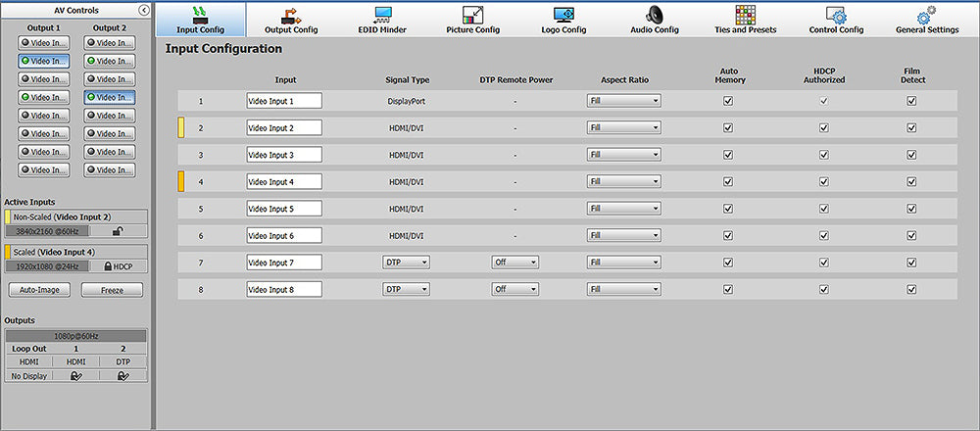This screenshot has height=431, width=980.
Task: Expand Signal Type dropdown for input 7
Action: (x=406, y=263)
